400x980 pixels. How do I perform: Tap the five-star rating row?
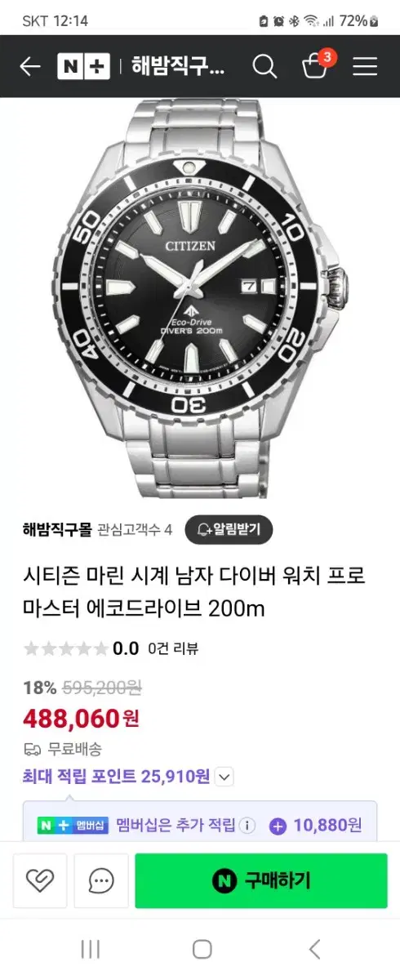pos(65,649)
